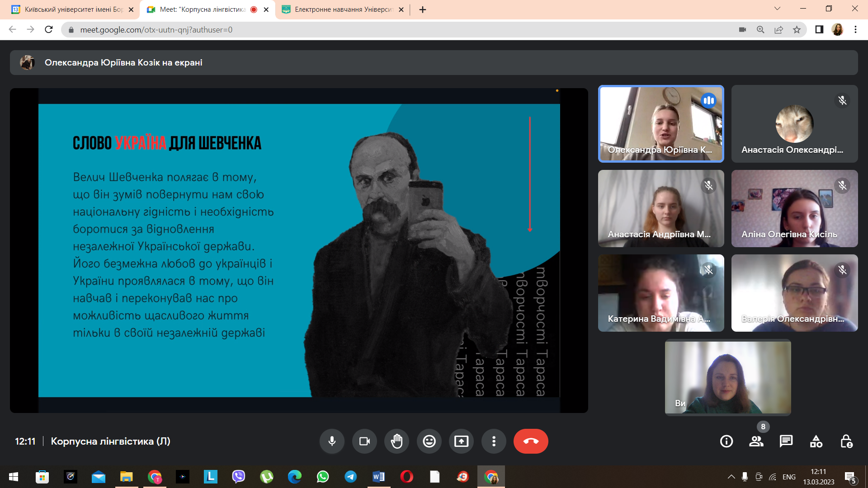
Task: Show hidden system tray icons
Action: tap(731, 477)
